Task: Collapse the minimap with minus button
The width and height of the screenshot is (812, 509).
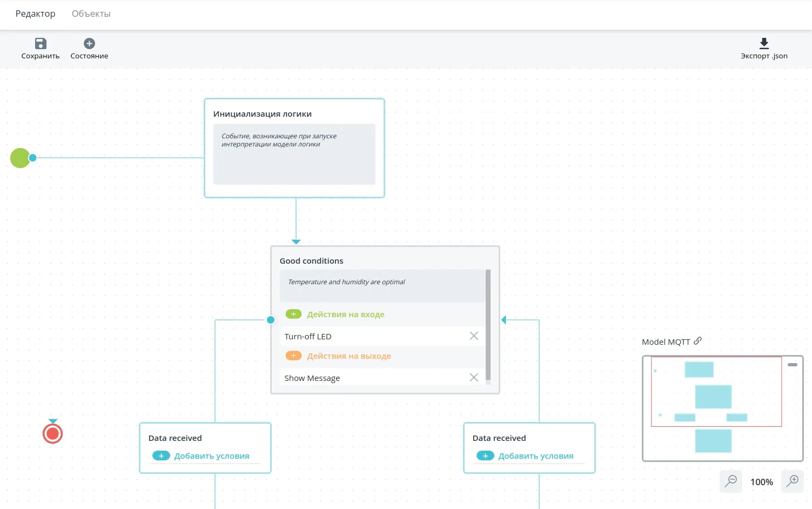Action: point(793,365)
